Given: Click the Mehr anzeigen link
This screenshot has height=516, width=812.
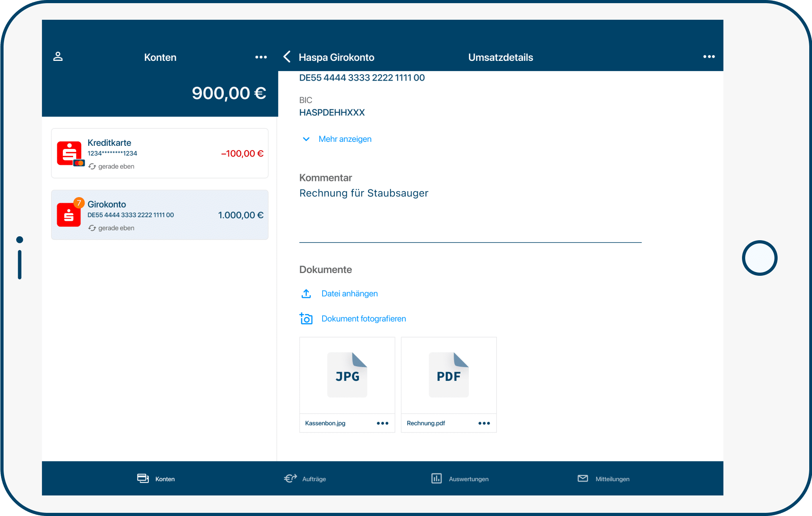Looking at the screenshot, I should pyautogui.click(x=345, y=139).
